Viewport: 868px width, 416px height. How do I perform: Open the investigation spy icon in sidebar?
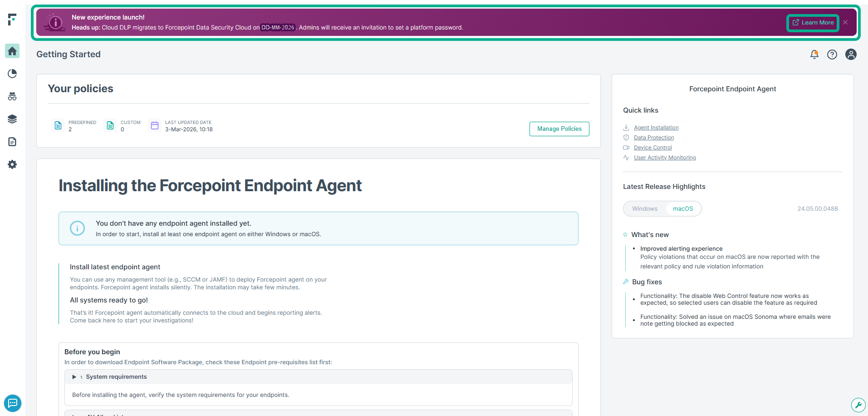click(x=12, y=96)
